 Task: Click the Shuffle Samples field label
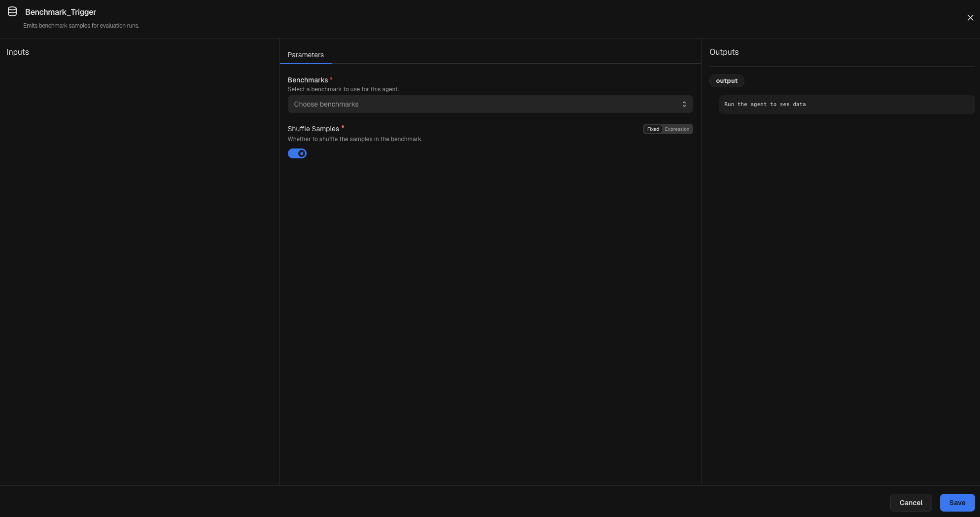(x=314, y=129)
